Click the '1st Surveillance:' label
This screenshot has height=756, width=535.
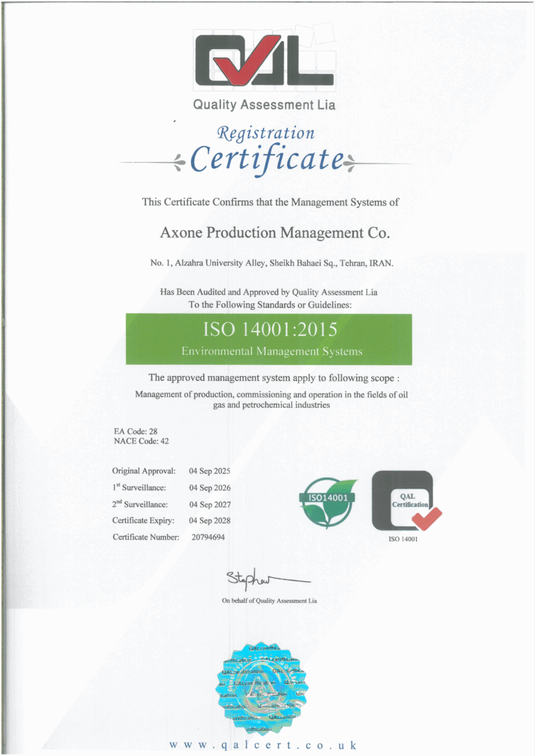139,487
